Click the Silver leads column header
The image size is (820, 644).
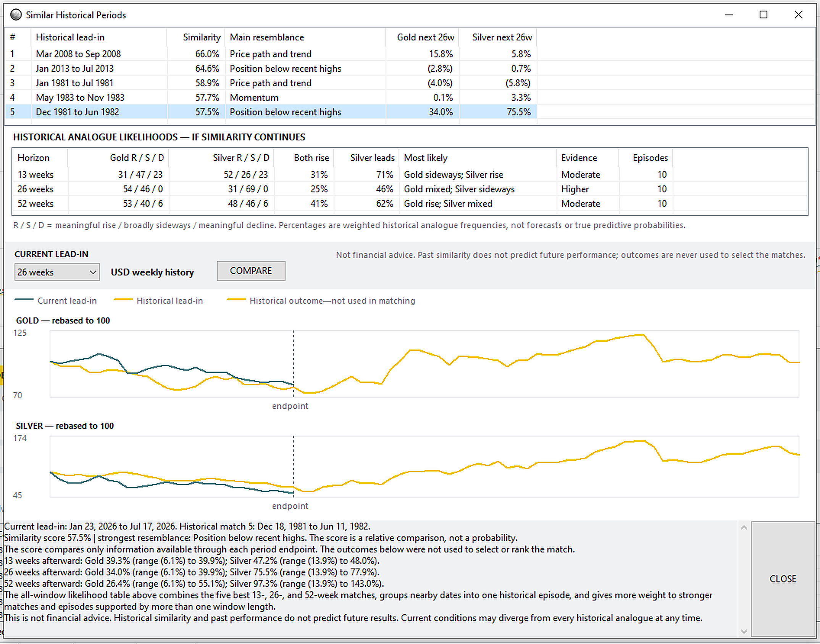pos(366,158)
